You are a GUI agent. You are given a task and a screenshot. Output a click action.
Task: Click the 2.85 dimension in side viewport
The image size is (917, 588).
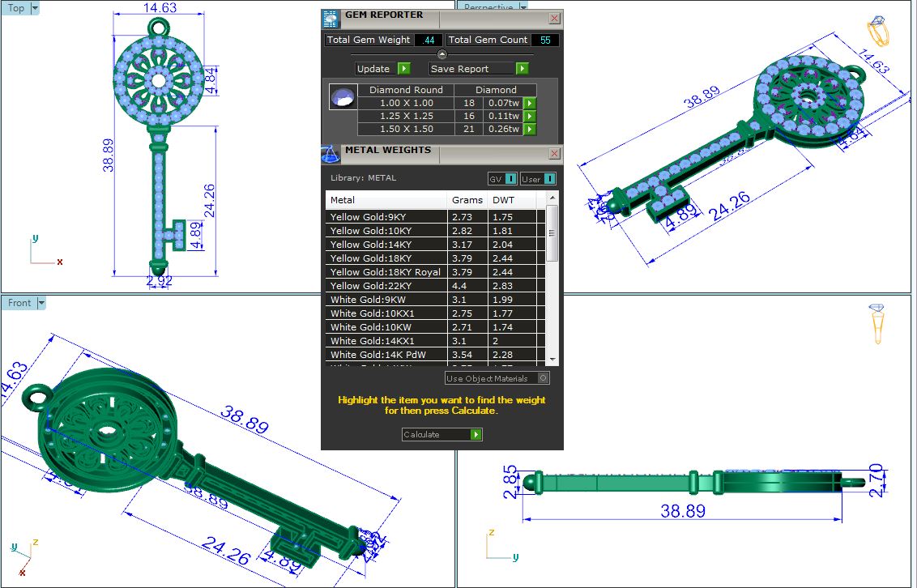[x=510, y=482]
